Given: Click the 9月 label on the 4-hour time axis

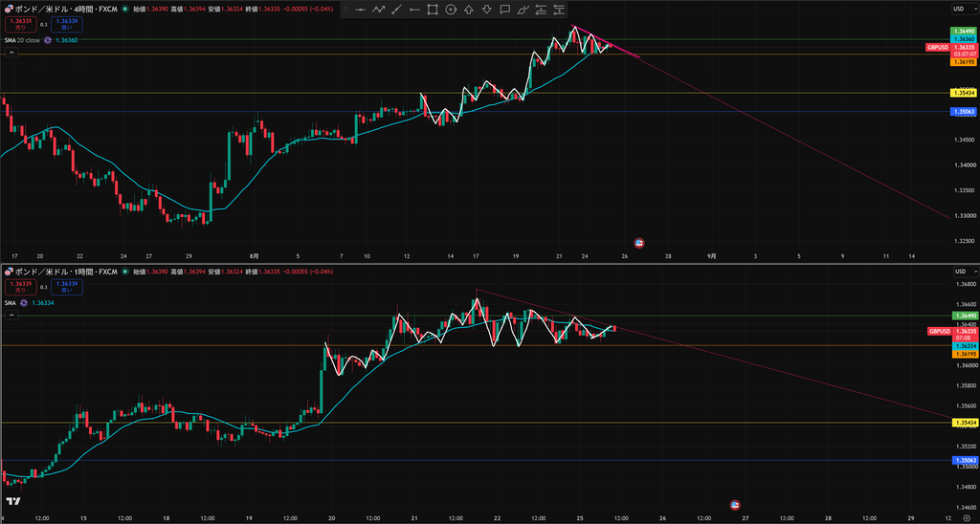Looking at the screenshot, I should [x=712, y=256].
